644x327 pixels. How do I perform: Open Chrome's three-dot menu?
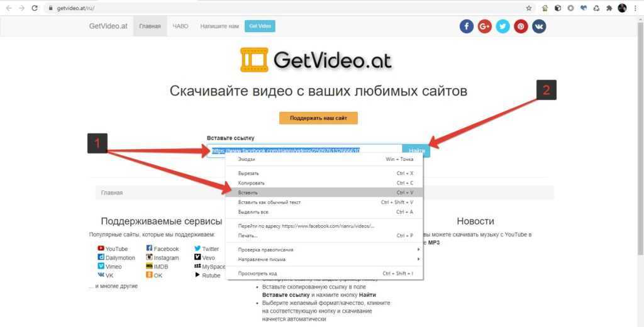[636, 8]
